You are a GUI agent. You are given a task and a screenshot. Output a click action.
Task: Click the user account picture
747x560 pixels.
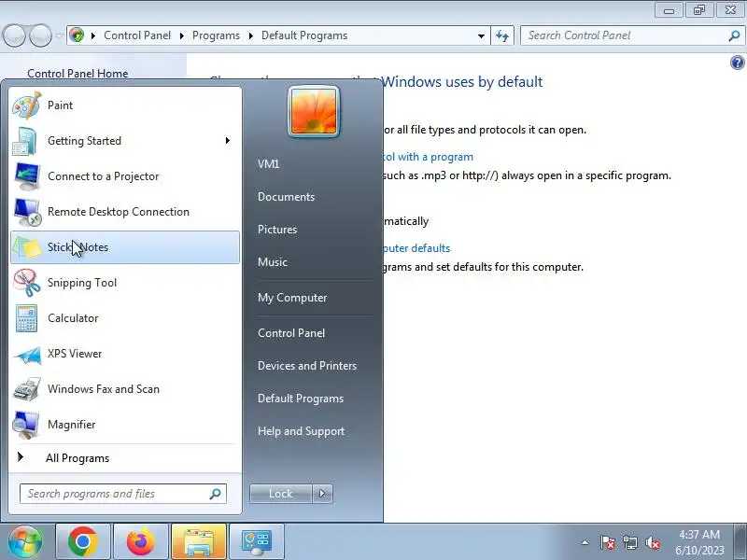coord(314,112)
